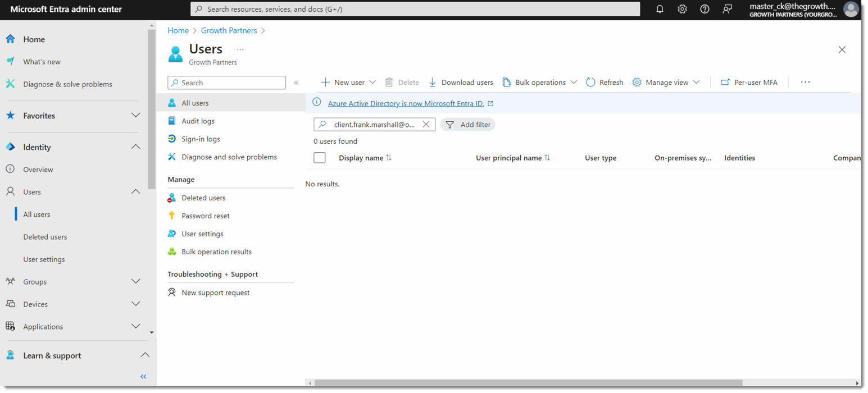
Task: Click the Groups icon in sidebar
Action: [x=10, y=282]
